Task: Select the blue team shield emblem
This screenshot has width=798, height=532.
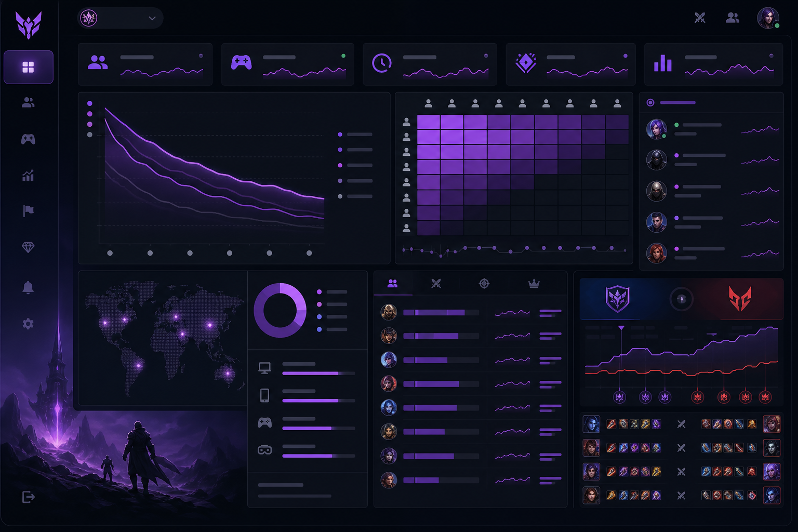Action: pos(618,299)
